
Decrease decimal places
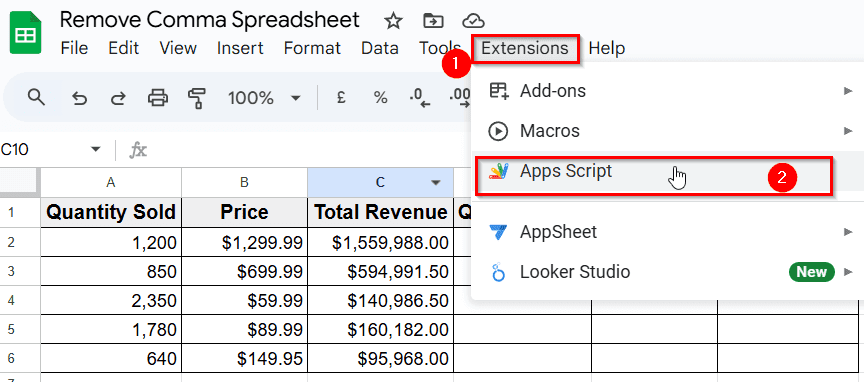(x=419, y=98)
